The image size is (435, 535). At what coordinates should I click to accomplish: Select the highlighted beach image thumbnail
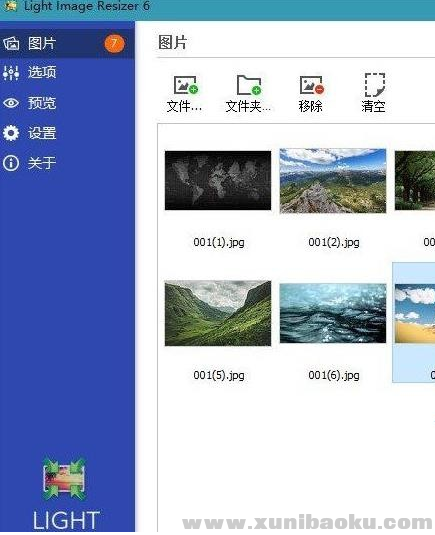pos(415,313)
